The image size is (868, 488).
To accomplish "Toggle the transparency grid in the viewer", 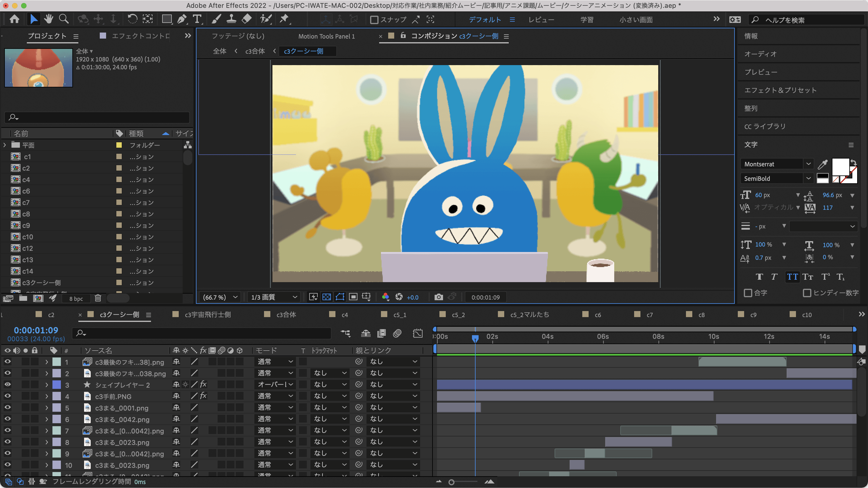I will pyautogui.click(x=327, y=297).
